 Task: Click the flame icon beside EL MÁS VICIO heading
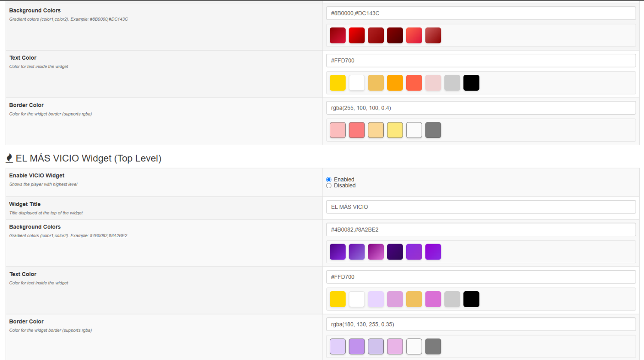9,158
